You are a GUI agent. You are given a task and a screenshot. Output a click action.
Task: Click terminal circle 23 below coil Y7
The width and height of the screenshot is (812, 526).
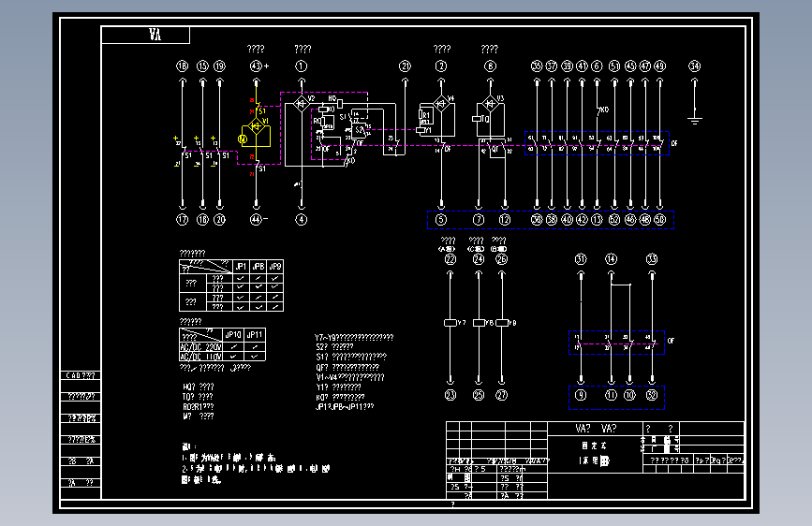point(450,395)
